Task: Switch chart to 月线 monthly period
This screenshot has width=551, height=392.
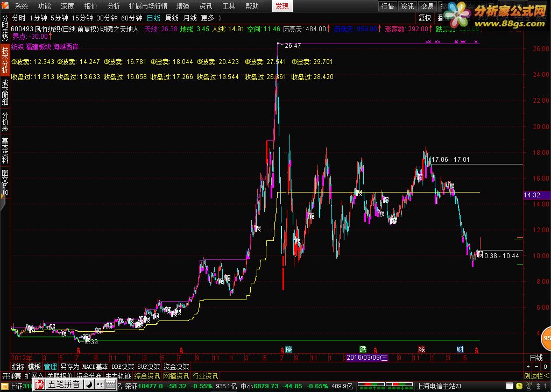Action: [x=190, y=18]
